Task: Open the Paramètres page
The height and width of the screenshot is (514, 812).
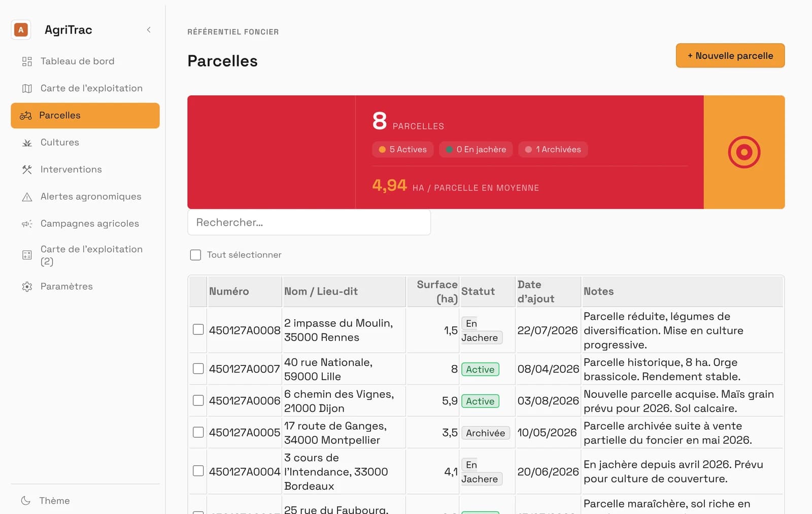Action: click(x=85, y=287)
